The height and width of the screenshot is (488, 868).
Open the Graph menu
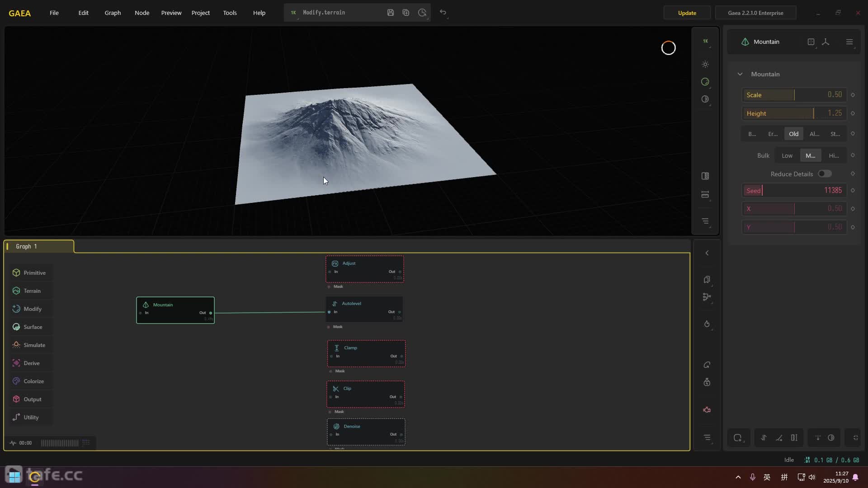pyautogui.click(x=113, y=13)
